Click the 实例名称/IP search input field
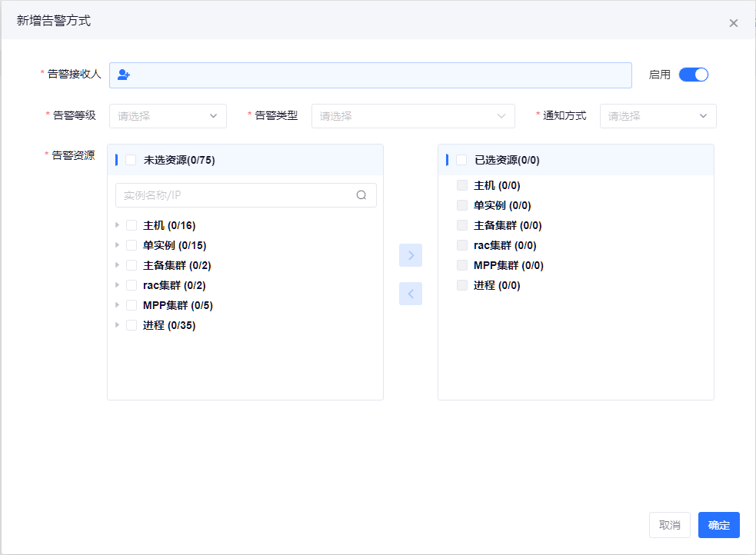This screenshot has height=555, width=756. [235, 195]
